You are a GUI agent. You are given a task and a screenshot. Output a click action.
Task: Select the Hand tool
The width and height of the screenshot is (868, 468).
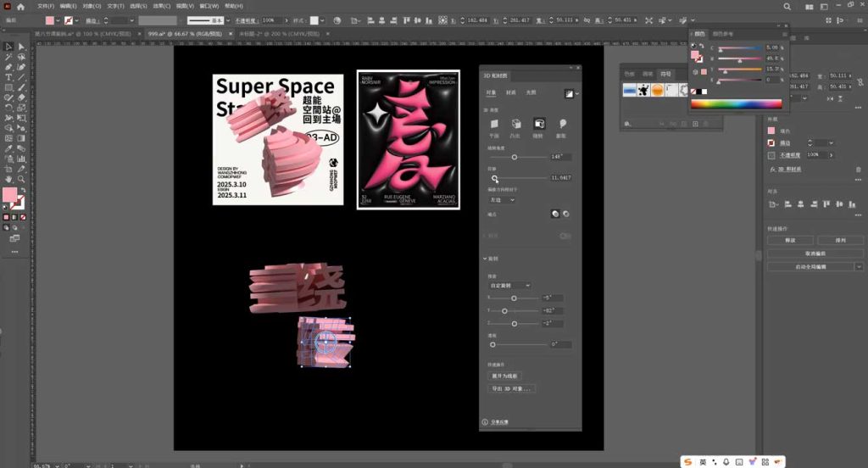point(8,179)
